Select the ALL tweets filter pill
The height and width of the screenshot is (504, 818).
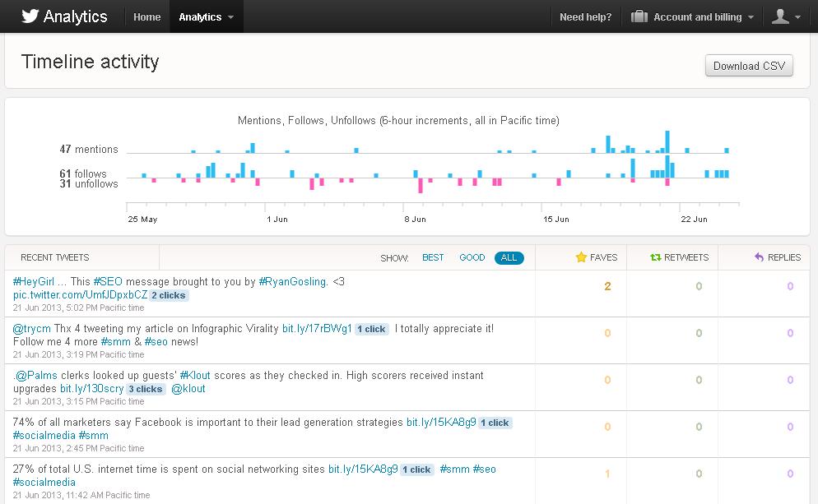(x=509, y=257)
